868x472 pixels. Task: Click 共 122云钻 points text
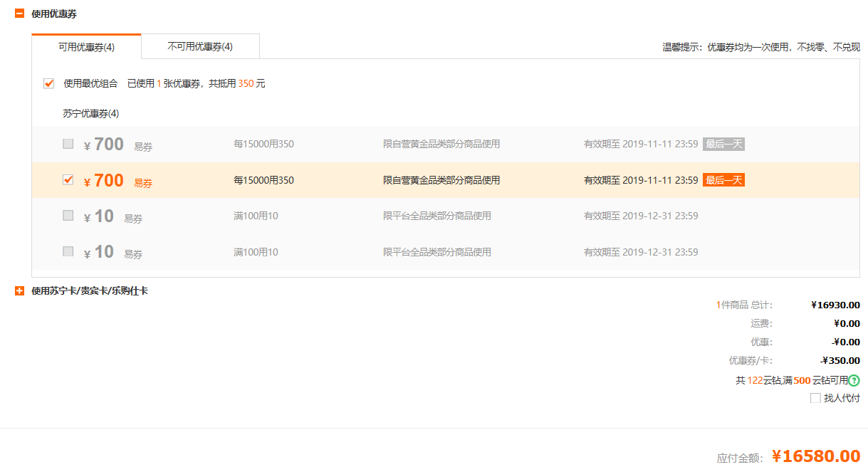(758, 380)
